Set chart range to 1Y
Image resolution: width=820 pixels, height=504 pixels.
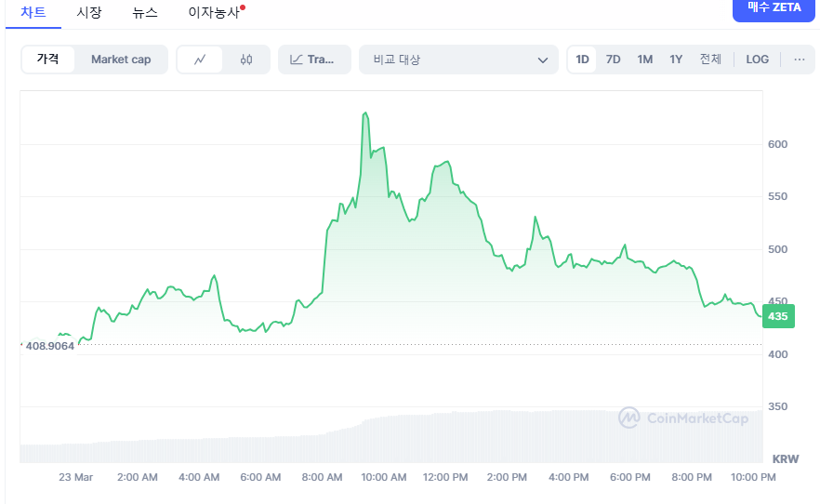coord(676,60)
